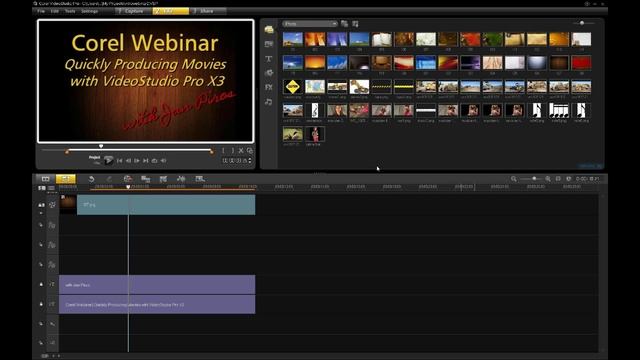The height and width of the screenshot is (360, 640).
Task: Toggle the video track visibility icon
Action: coord(52,205)
